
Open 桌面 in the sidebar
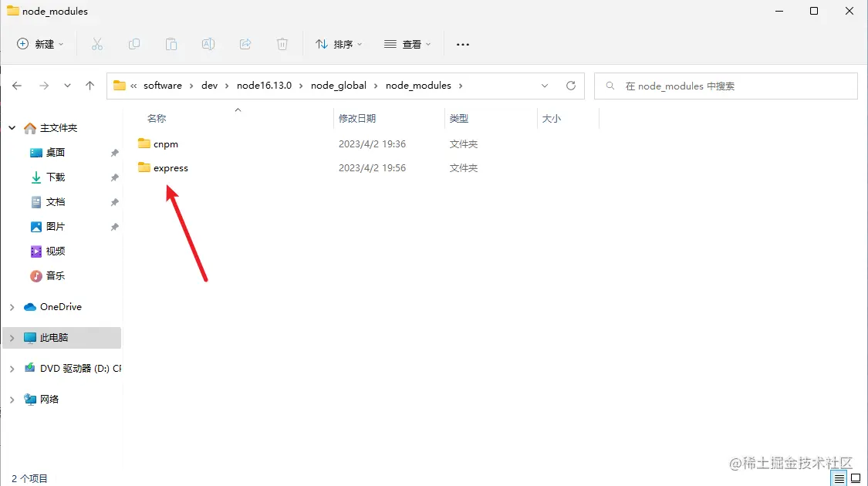56,152
